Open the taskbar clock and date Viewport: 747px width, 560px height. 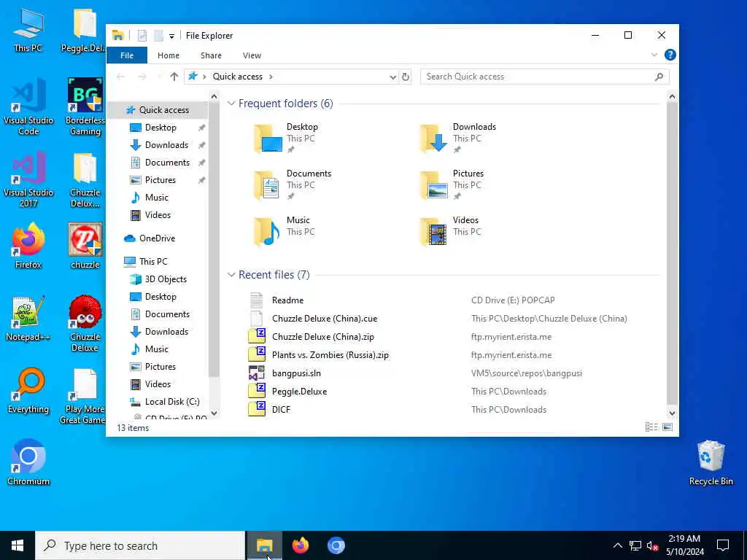(684, 545)
